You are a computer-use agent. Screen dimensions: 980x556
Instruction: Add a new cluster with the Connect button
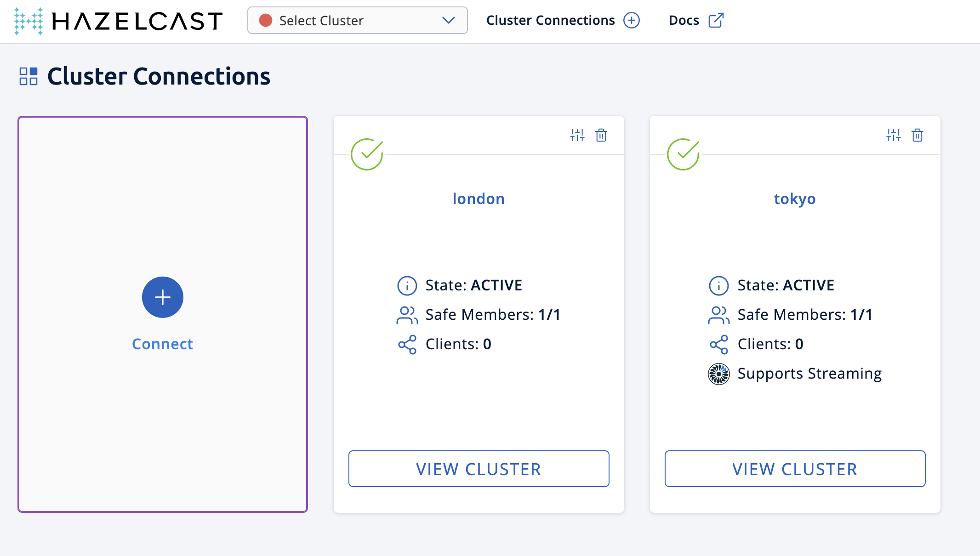[162, 297]
